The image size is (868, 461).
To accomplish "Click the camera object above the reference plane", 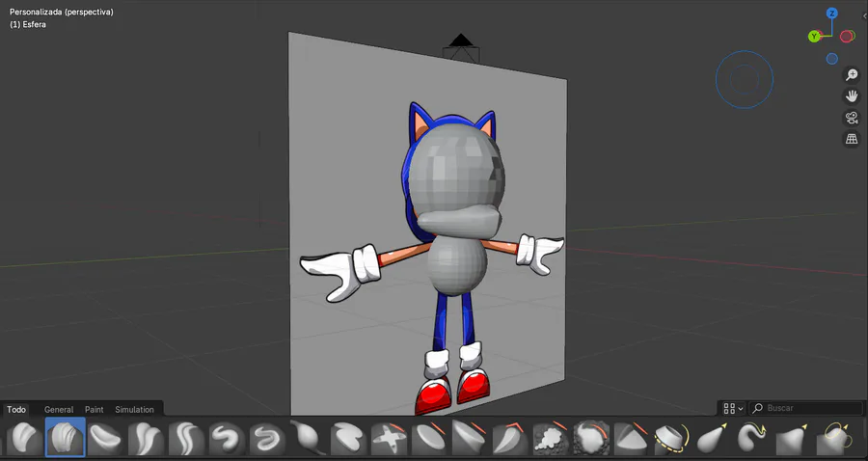I will 461,48.
